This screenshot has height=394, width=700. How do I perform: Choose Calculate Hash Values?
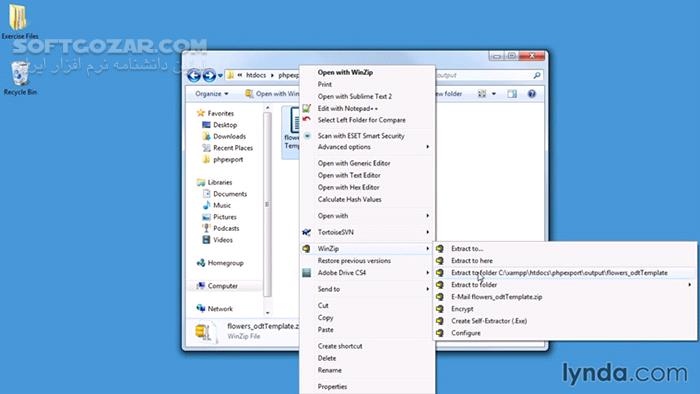coord(350,199)
